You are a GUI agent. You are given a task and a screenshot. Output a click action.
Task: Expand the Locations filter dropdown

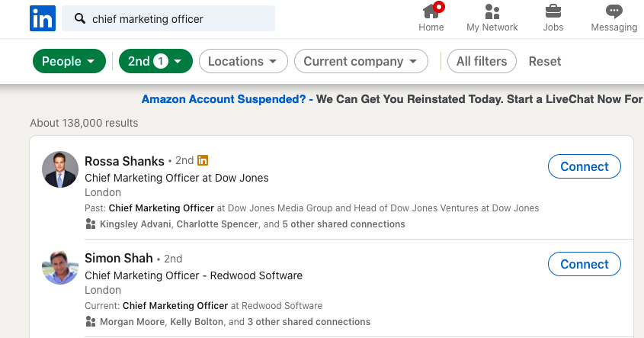coord(243,61)
